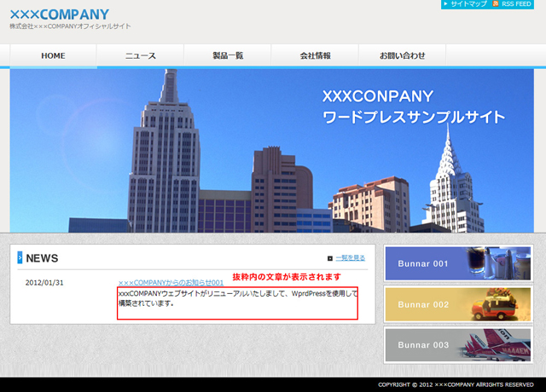View all news via 一覧を見る
Viewport: 546px width, 392px height.
[350, 258]
